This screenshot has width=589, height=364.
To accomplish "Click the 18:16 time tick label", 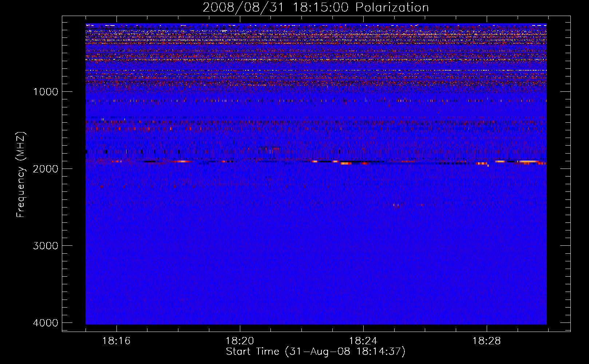I will [116, 341].
